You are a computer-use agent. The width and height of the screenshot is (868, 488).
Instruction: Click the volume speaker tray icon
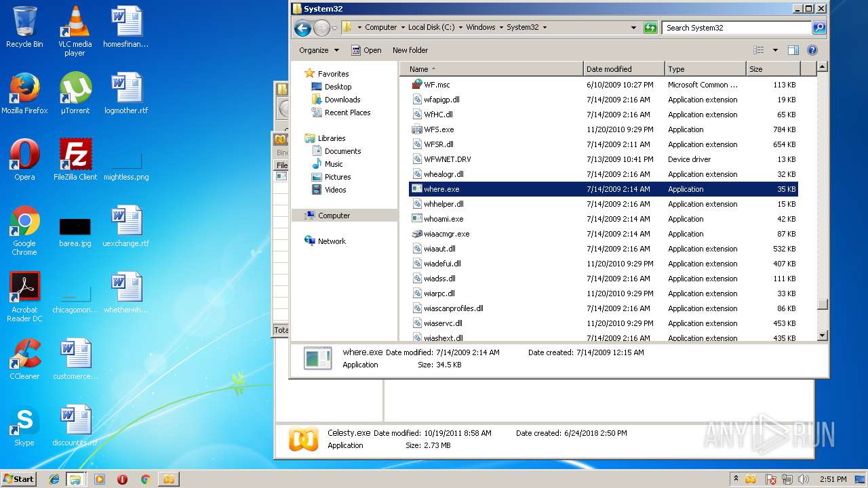804,479
